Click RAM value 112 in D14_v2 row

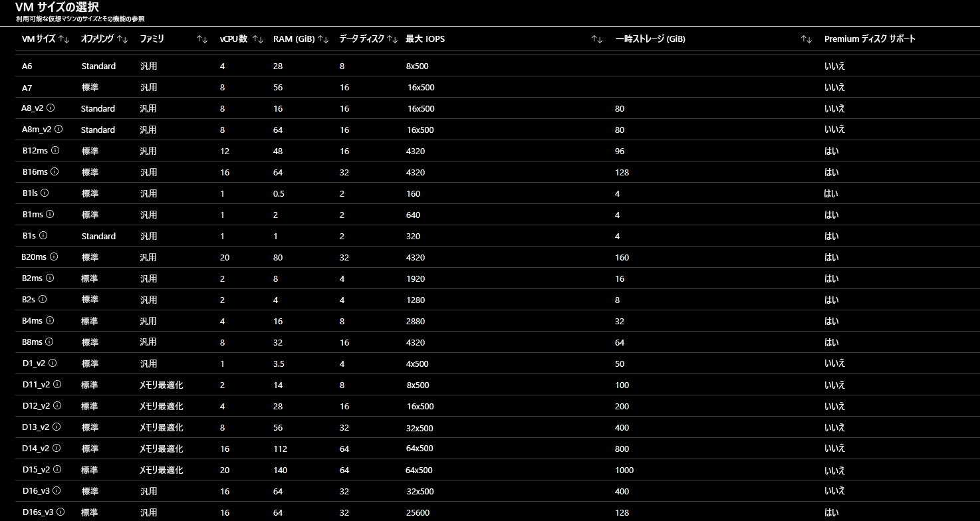[280, 449]
